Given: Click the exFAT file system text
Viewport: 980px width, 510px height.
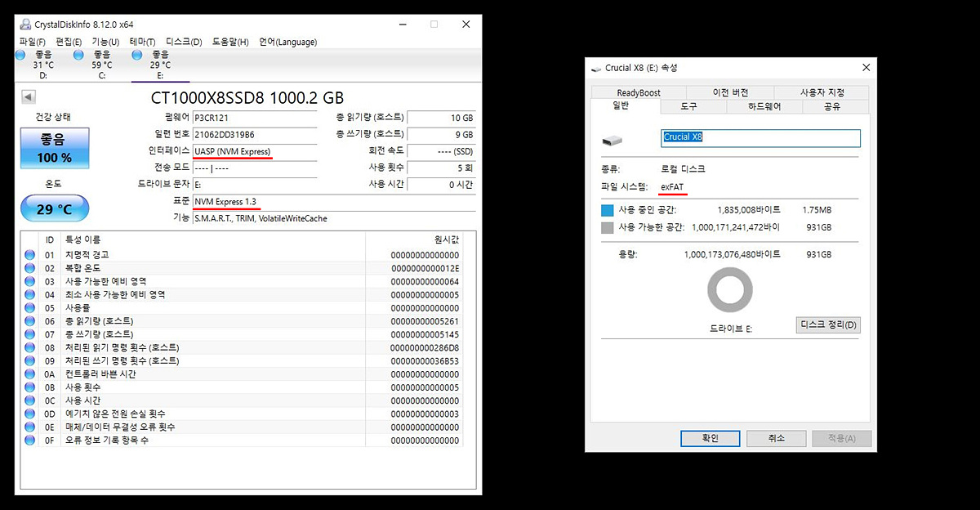Looking at the screenshot, I should pos(673,187).
